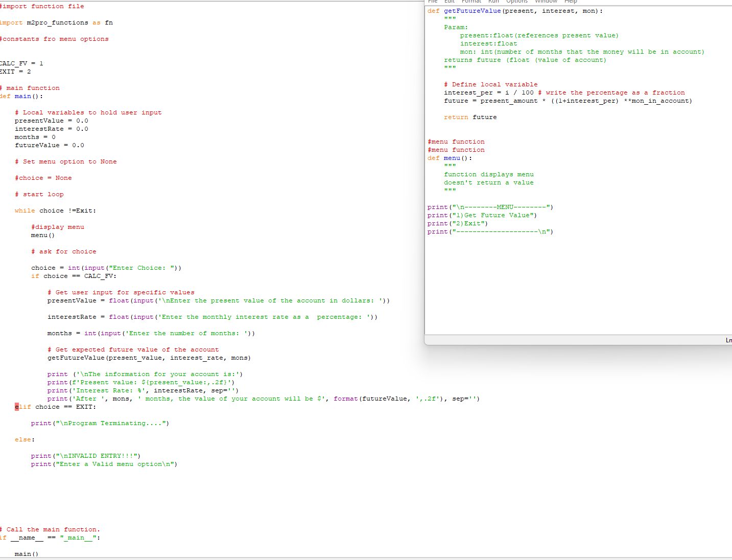Click the if __name__ == "__main__" line
732x560 pixels.
50,538
